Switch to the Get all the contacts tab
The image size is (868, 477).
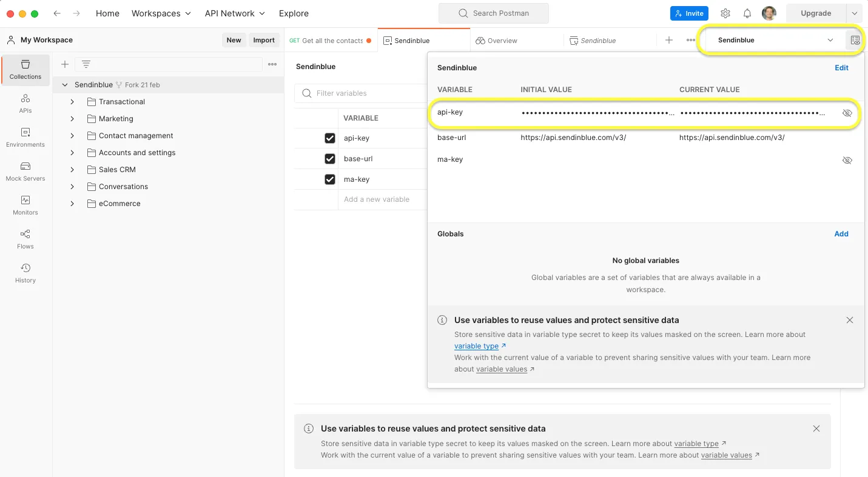click(x=331, y=41)
